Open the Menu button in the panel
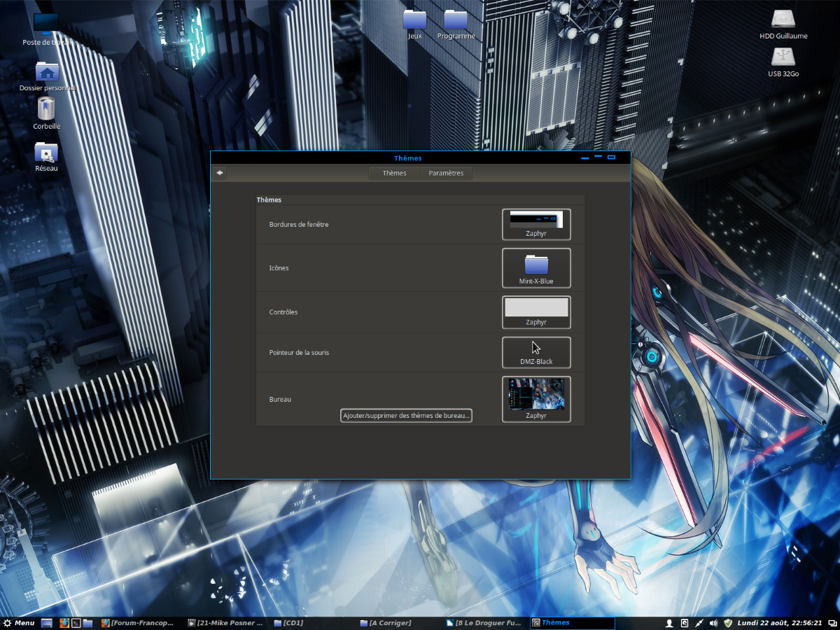 (x=19, y=623)
